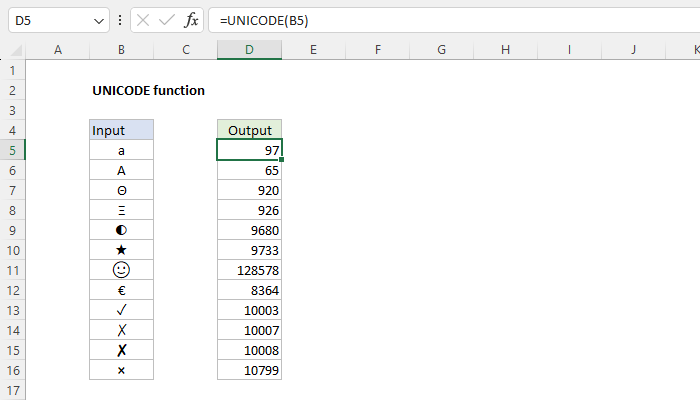The height and width of the screenshot is (400, 700).
Task: Open Insert Function fx dialog
Action: pos(191,20)
